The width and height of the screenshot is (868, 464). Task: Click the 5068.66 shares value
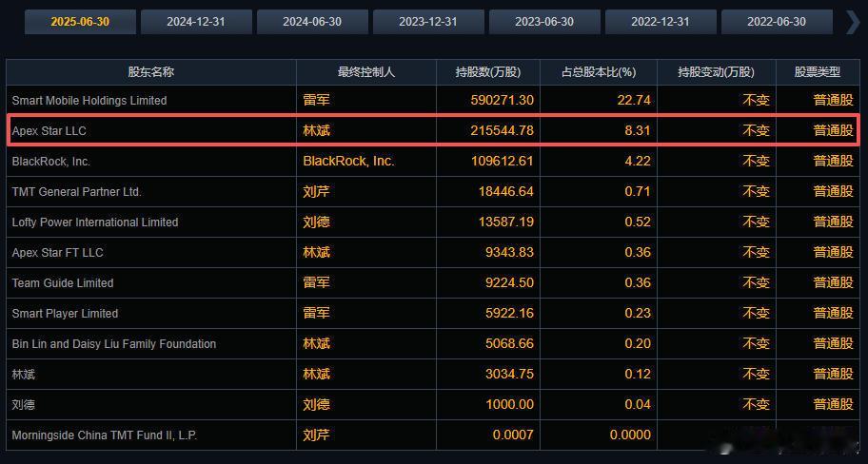point(510,343)
